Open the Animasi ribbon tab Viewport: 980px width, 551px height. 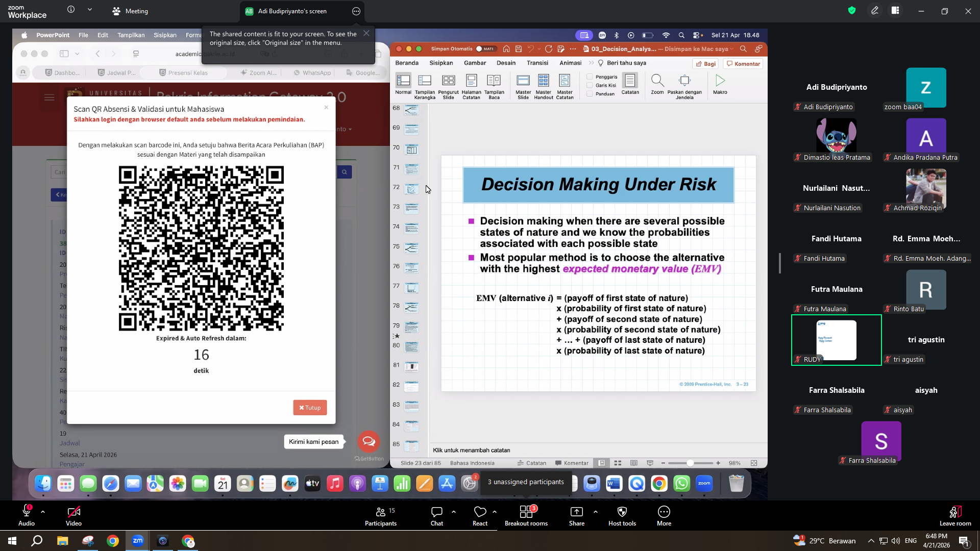click(570, 63)
